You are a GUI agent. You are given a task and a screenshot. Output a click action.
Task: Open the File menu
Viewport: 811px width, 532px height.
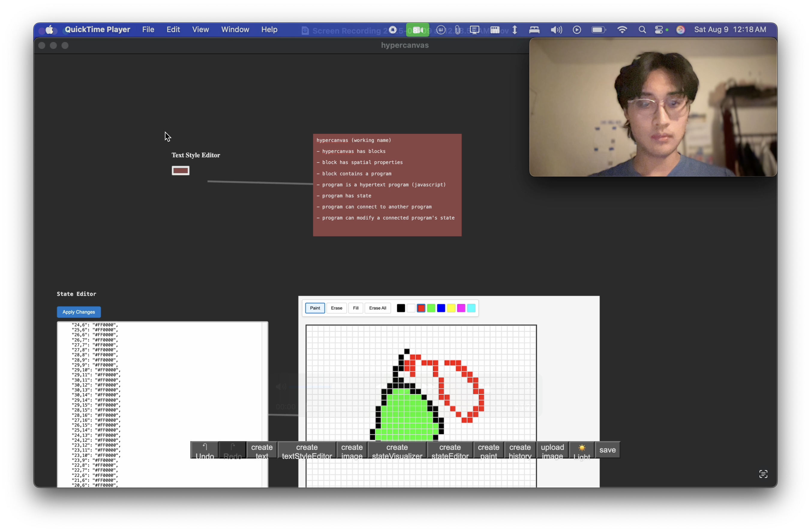(148, 30)
